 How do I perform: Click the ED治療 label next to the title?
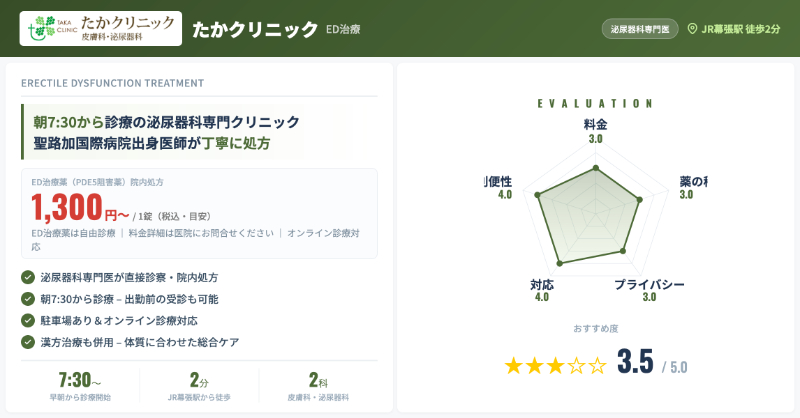tap(342, 30)
